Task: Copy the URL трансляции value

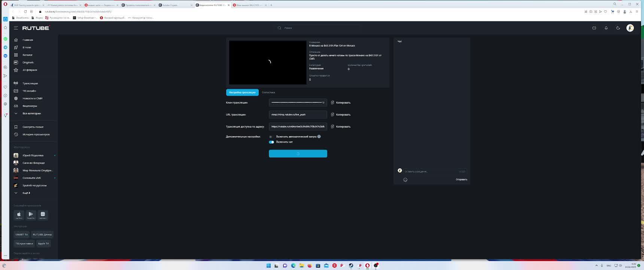Action: [341, 114]
